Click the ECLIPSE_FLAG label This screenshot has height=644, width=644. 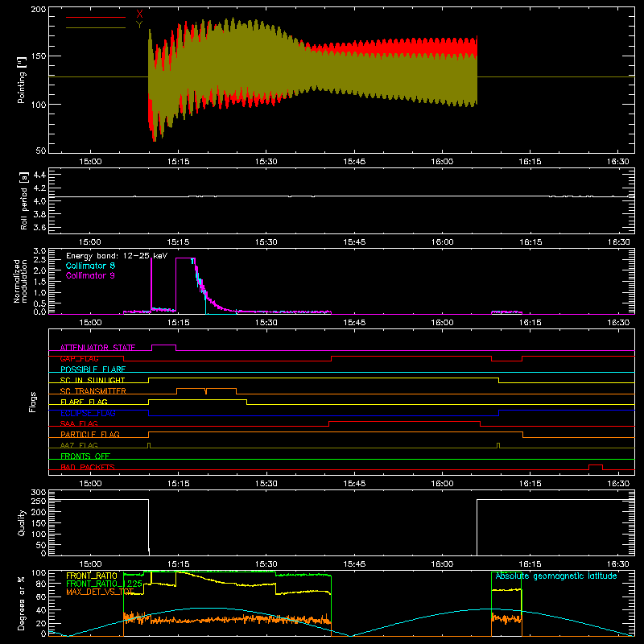point(88,413)
